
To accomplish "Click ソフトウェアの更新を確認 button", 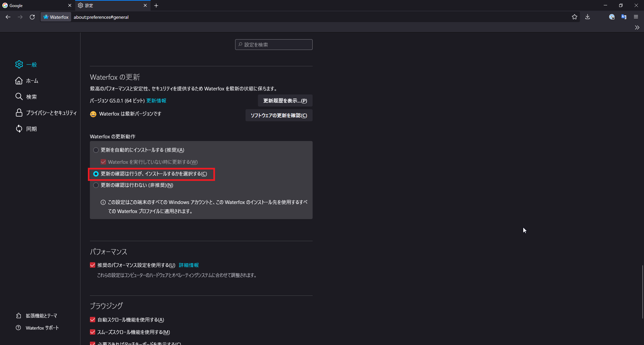I will tap(279, 115).
